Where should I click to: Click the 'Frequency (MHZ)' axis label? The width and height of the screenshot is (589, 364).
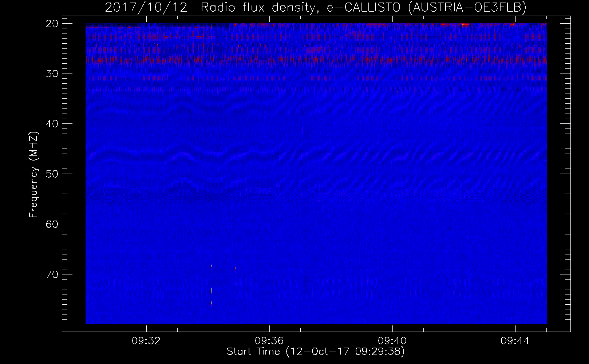33,175
